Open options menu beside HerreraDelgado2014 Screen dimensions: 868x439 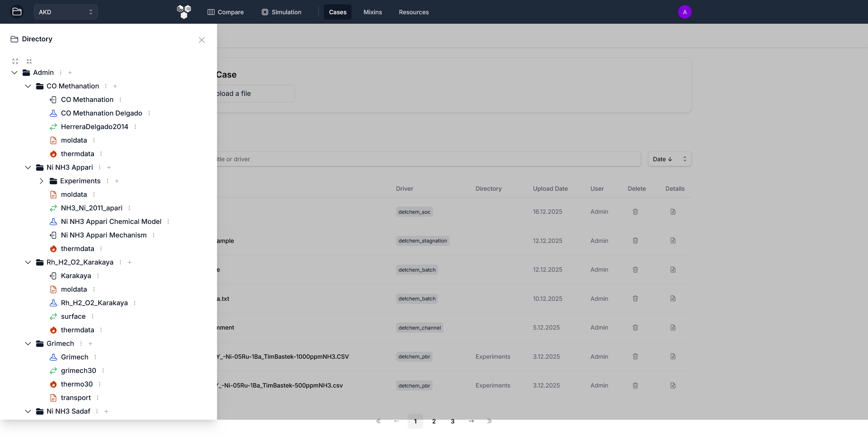click(135, 127)
